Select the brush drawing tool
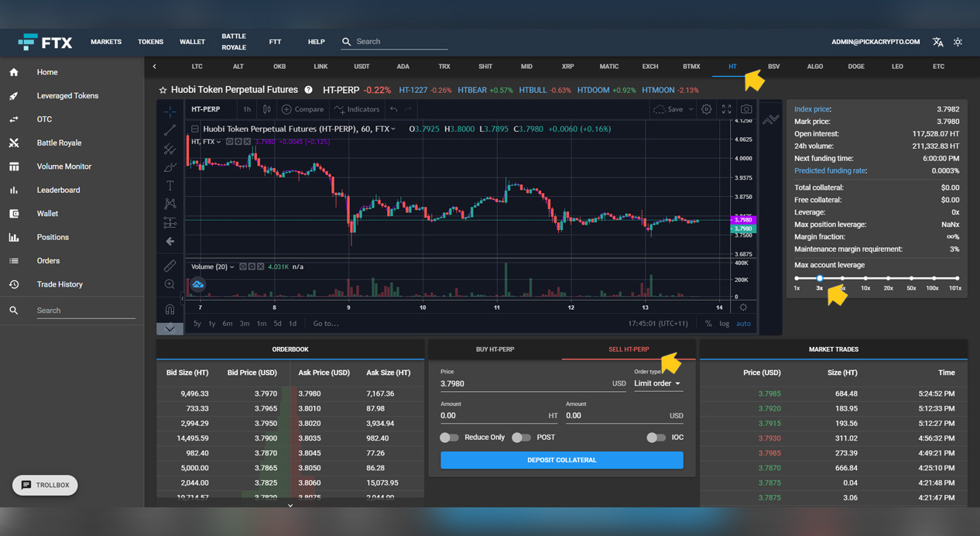The height and width of the screenshot is (536, 980). click(170, 167)
